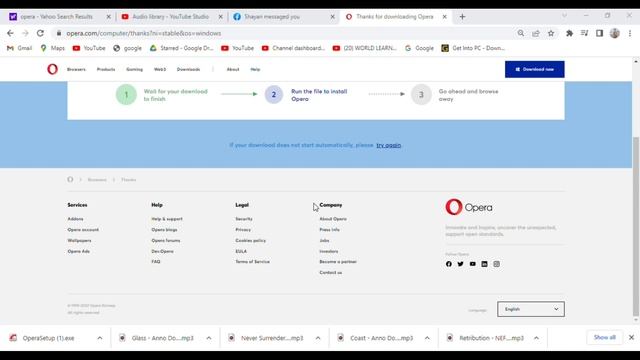Click the try again download link
Viewport: 640px width, 360px height.
coord(389,145)
